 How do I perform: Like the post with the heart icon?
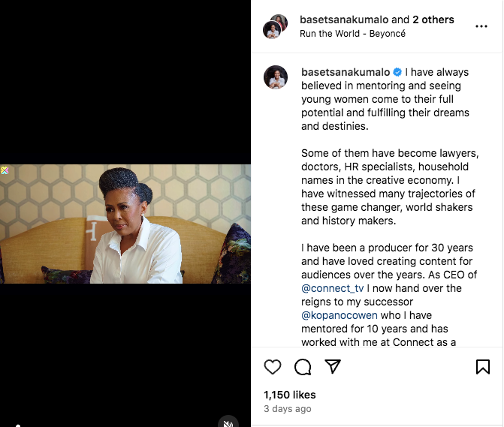click(x=273, y=367)
